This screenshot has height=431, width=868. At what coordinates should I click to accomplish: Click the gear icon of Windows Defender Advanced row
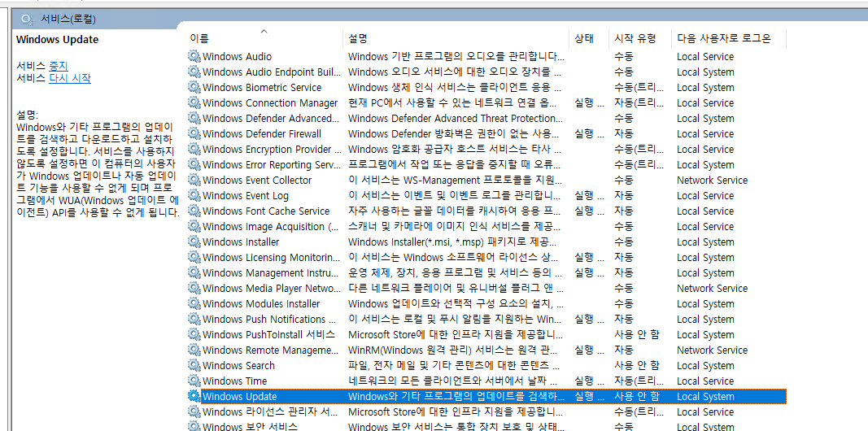194,118
